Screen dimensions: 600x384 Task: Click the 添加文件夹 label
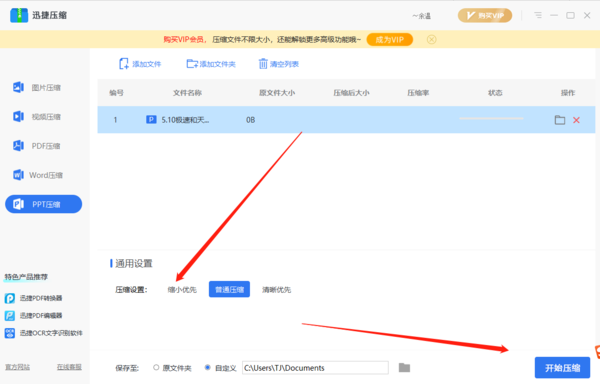[x=217, y=64]
